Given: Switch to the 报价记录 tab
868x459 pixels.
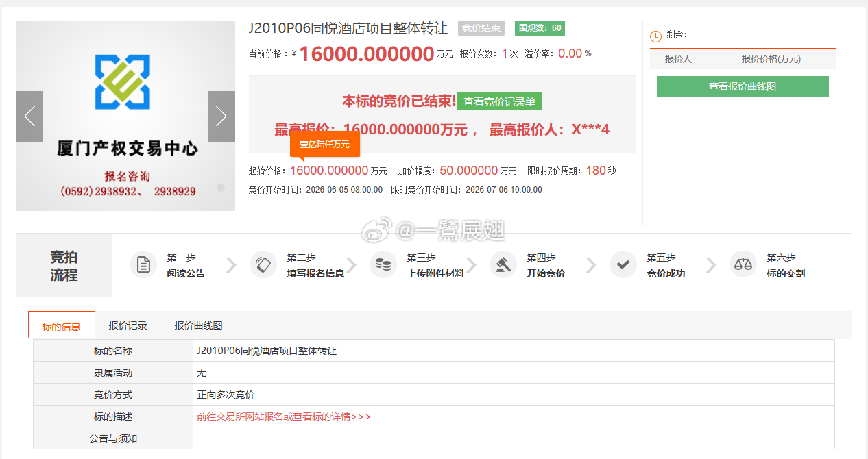Looking at the screenshot, I should click(x=128, y=325).
